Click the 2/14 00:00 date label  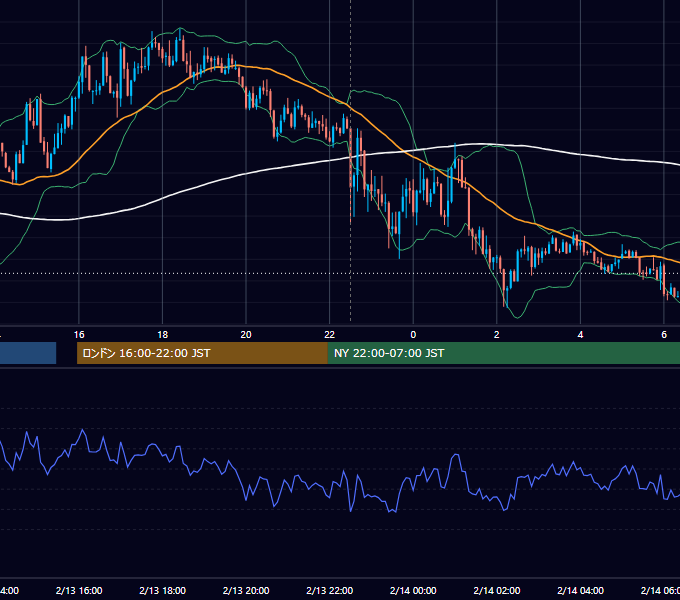tap(413, 590)
